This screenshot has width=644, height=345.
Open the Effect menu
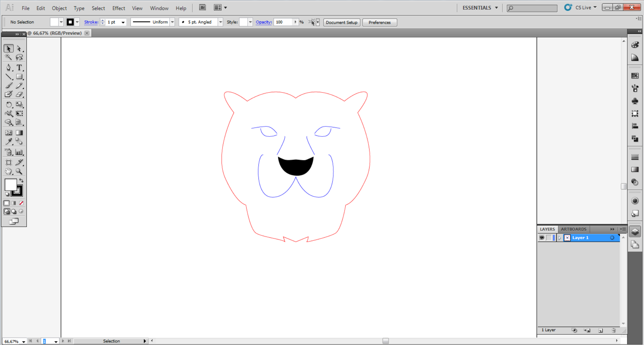point(118,8)
